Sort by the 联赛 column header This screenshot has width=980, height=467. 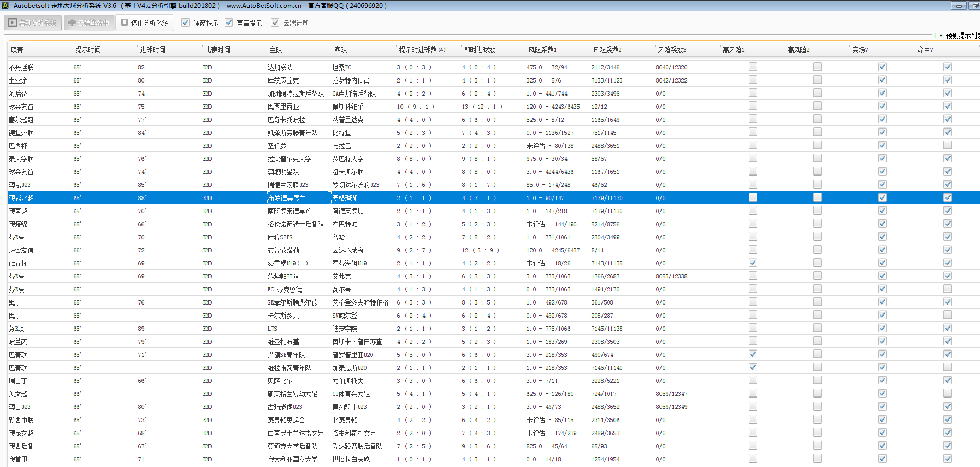tap(17, 50)
